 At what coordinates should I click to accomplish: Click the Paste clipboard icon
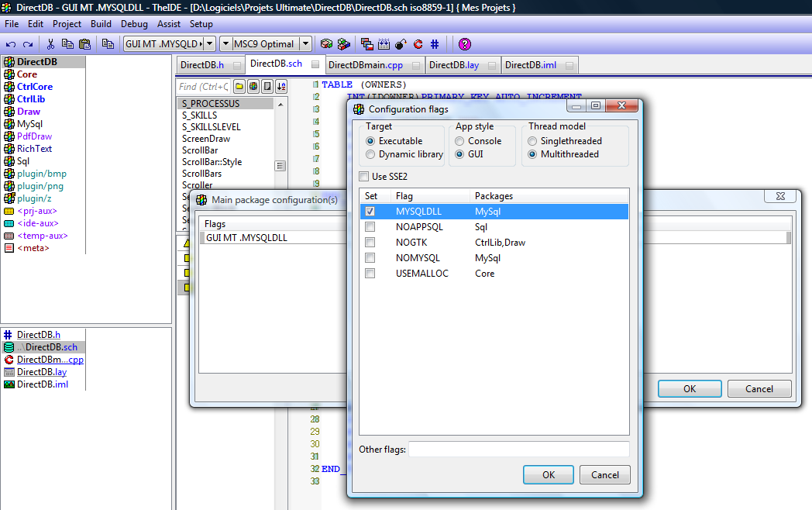tap(84, 44)
